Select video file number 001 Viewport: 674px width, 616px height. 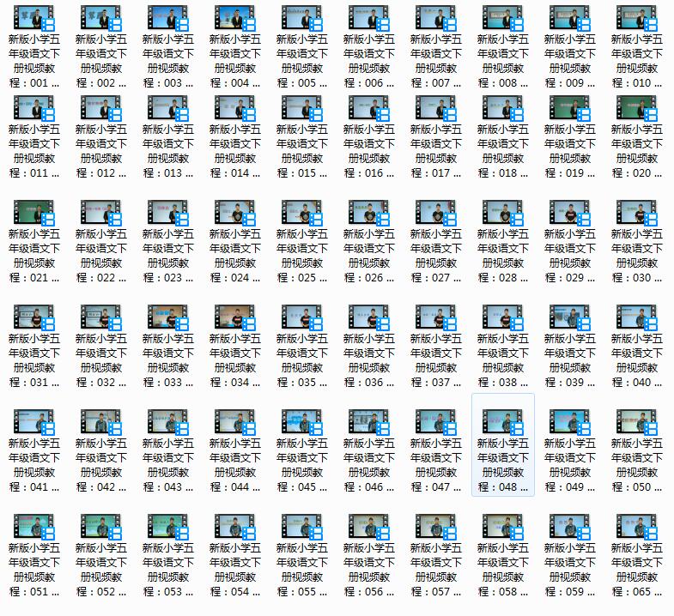[x=33, y=18]
